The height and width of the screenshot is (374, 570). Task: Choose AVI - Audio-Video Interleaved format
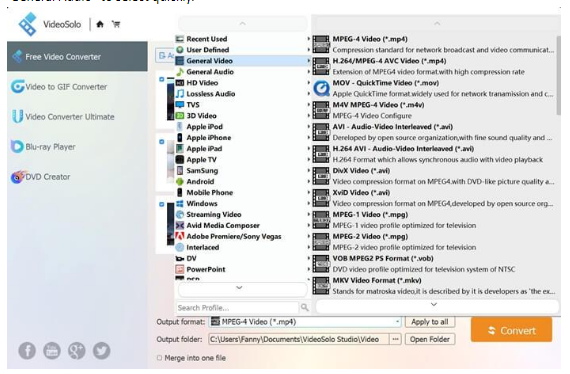point(434,132)
